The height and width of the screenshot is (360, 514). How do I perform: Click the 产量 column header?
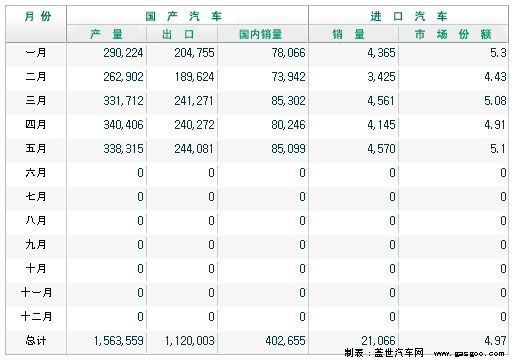coord(106,34)
